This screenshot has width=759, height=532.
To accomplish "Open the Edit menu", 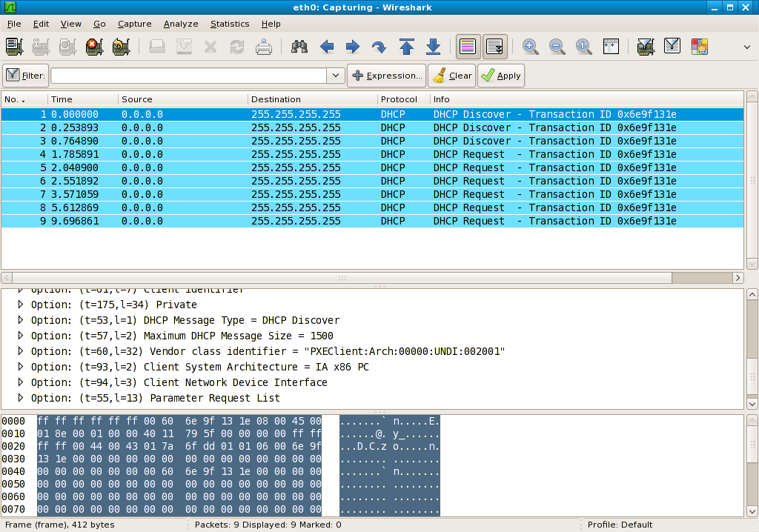I will pos(42,24).
